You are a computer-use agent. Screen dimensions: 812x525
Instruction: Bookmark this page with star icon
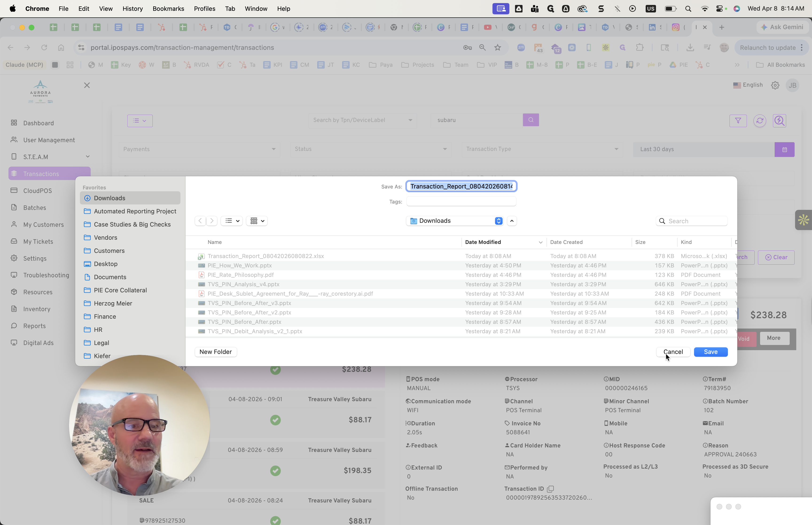pos(497,47)
